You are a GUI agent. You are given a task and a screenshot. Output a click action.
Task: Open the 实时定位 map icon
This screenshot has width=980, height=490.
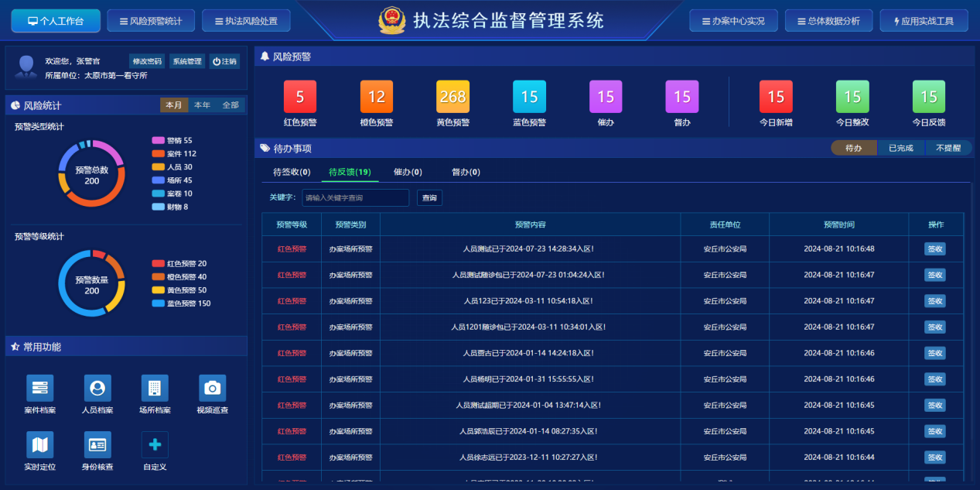tap(39, 444)
